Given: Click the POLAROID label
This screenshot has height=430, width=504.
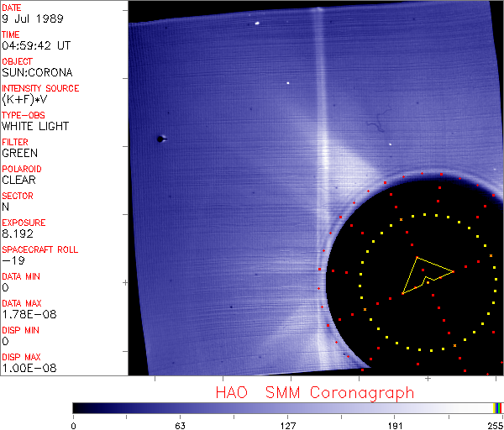Looking at the screenshot, I should pos(22,169).
